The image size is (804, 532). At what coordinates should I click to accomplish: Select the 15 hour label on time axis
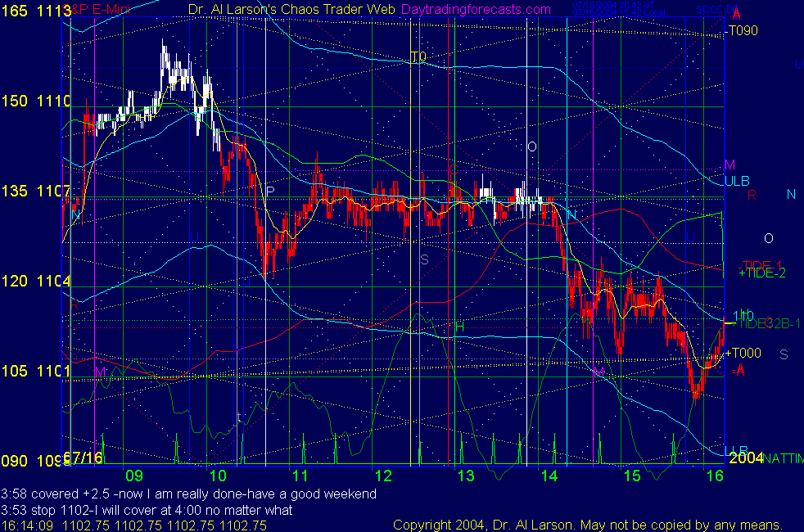point(632,476)
